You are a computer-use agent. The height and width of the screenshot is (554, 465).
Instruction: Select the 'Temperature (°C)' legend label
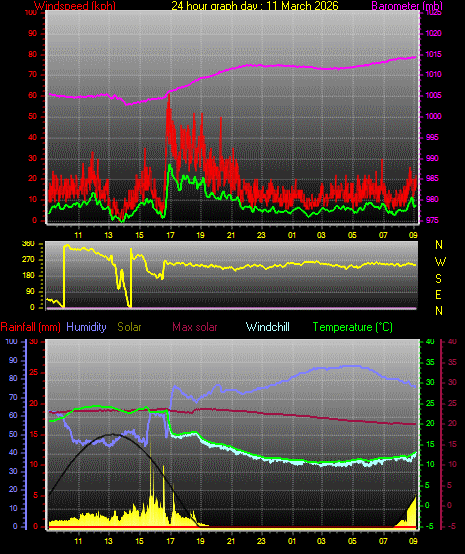(x=353, y=327)
